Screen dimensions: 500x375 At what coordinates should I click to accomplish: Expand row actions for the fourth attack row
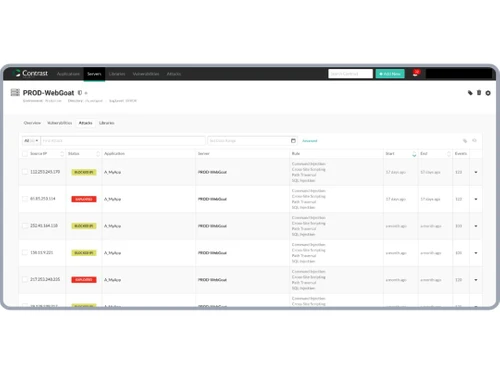[x=476, y=253]
